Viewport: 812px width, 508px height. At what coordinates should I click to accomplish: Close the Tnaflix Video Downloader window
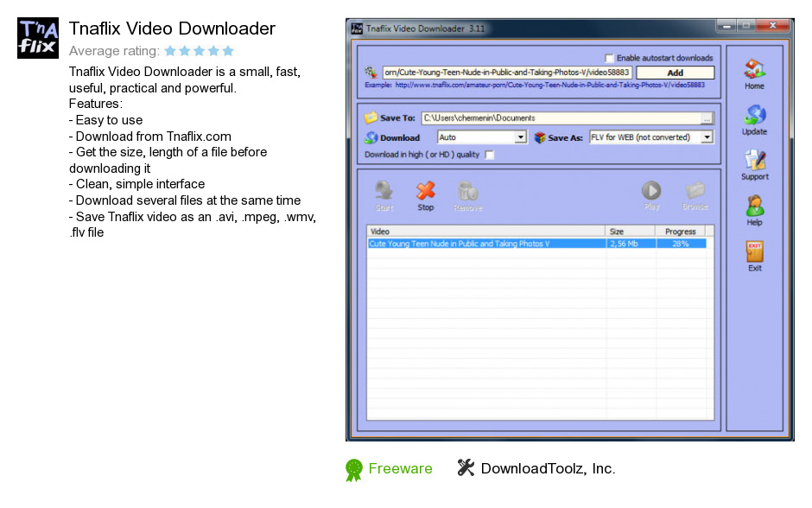[772, 25]
